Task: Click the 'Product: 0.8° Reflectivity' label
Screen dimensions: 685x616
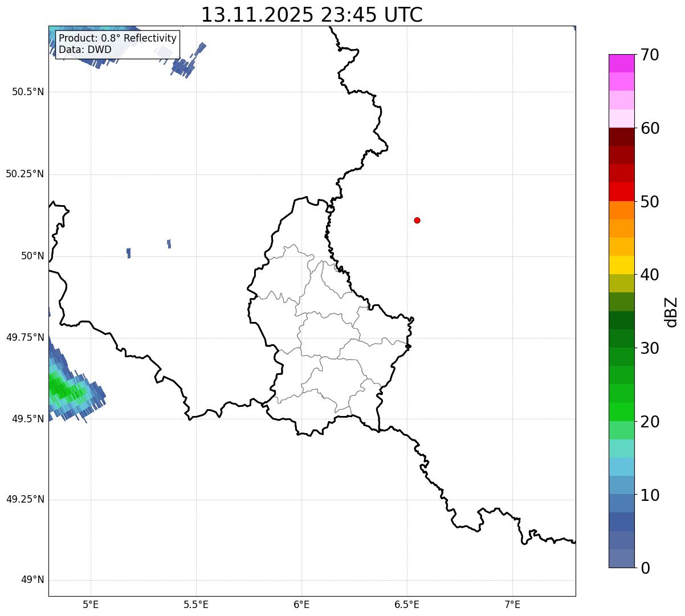Action: pos(118,38)
